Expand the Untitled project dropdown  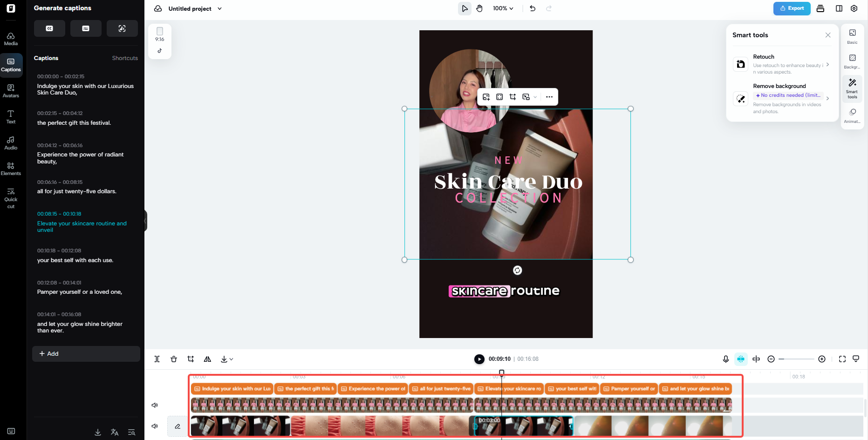219,8
